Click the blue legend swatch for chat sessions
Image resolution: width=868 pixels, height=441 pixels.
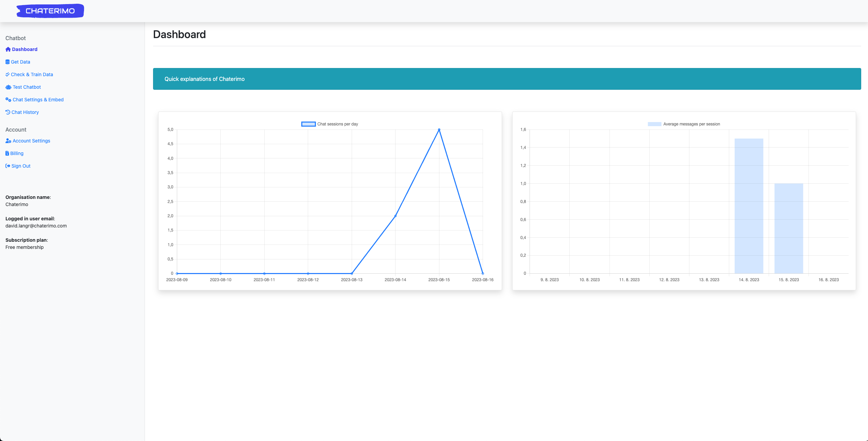[x=308, y=124]
